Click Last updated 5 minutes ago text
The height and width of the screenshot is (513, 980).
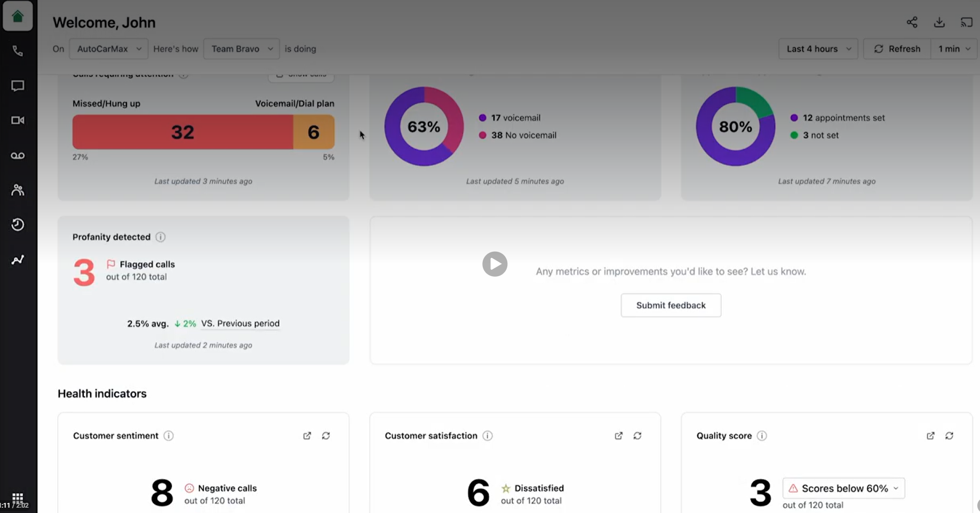(515, 181)
